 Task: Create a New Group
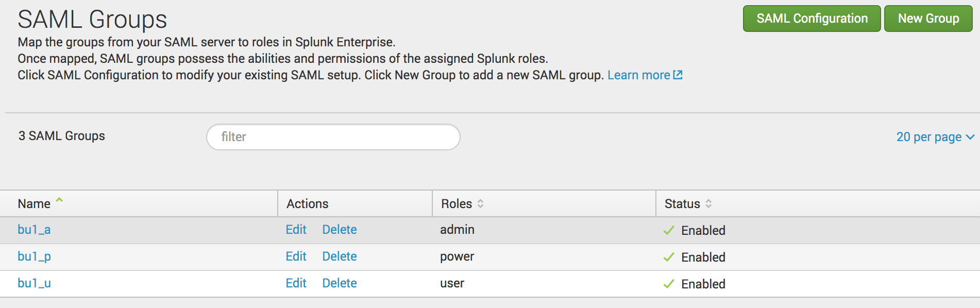tap(928, 19)
